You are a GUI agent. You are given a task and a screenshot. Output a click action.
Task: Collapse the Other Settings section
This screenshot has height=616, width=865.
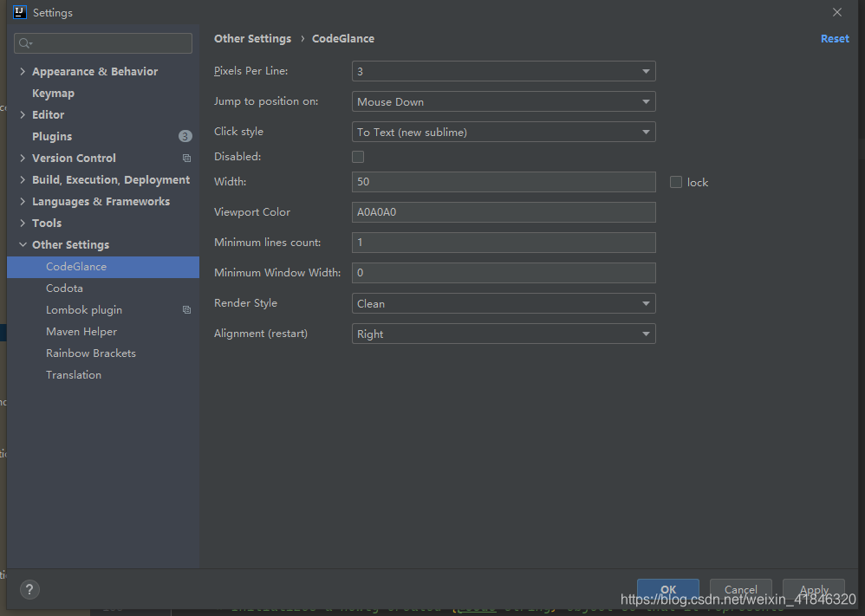[x=23, y=245]
